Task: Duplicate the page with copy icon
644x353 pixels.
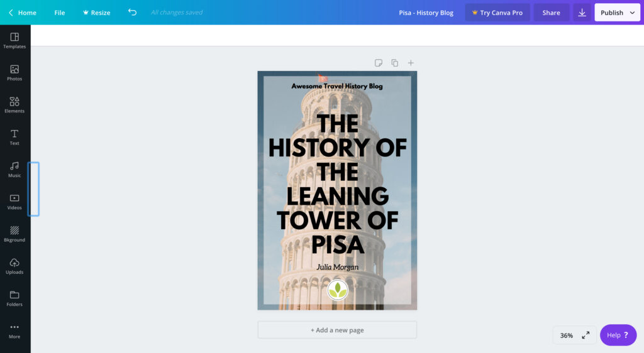Action: click(x=395, y=63)
